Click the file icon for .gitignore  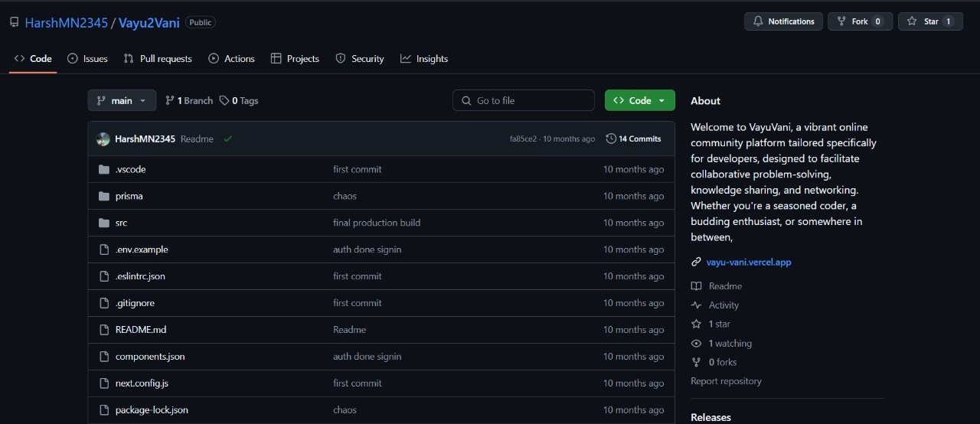click(x=104, y=303)
